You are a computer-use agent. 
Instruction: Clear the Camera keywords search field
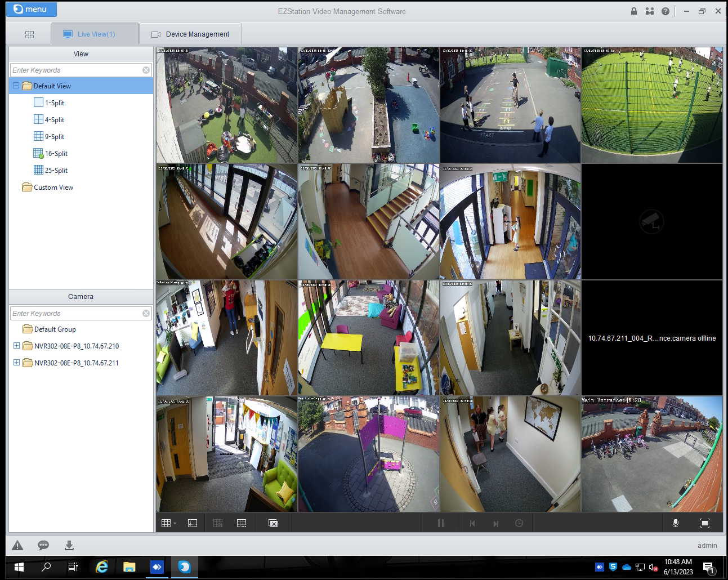pos(146,313)
